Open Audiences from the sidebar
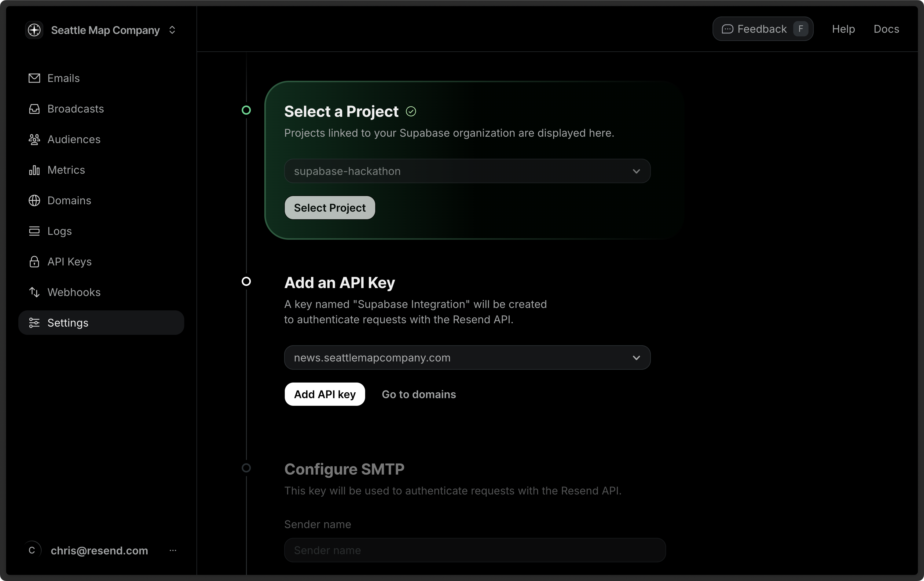924x581 pixels. tap(34, 139)
